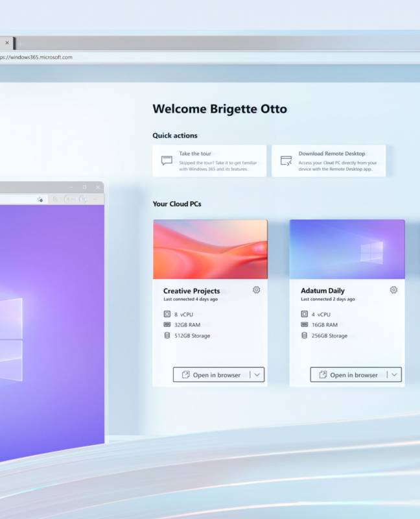Click the Adatum Daily title
Screen dimensions: 420x519
322,291
